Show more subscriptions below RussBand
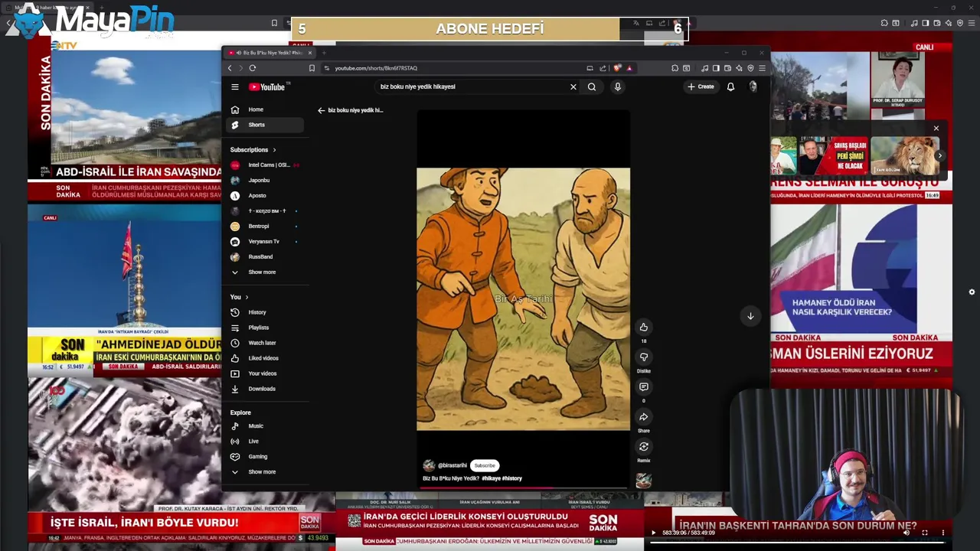This screenshot has height=551, width=980. (265, 272)
